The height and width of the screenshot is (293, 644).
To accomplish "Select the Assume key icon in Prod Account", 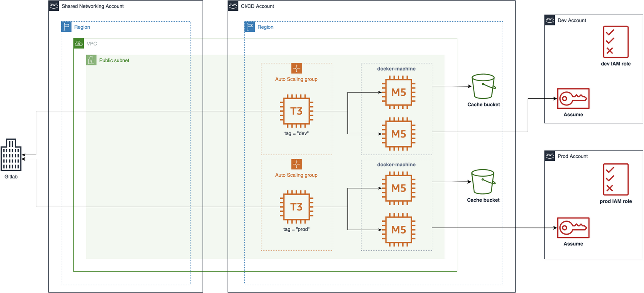I will point(573,228).
